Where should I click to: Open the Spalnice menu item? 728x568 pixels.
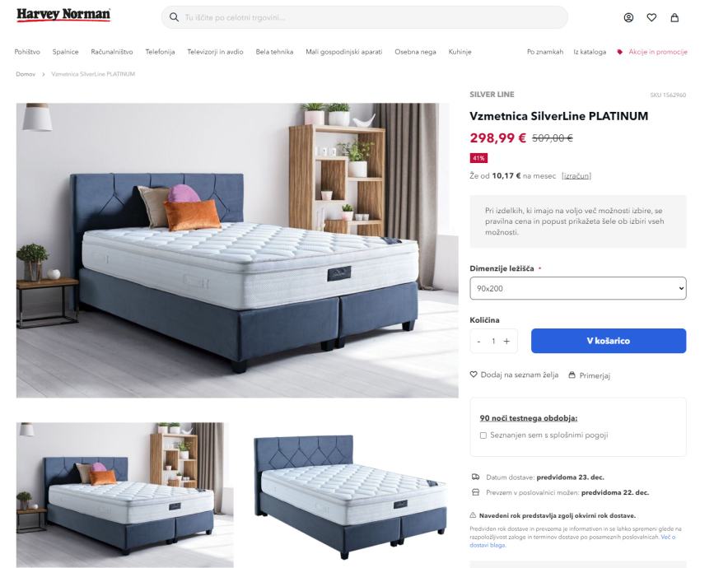[x=65, y=52]
